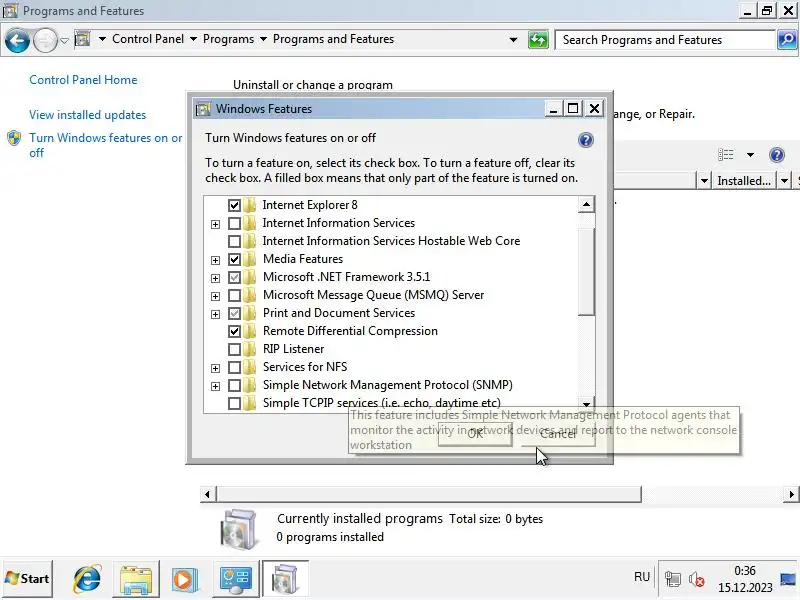800x600 pixels.
Task: Check RIP Listener checkbox
Action: tap(234, 349)
